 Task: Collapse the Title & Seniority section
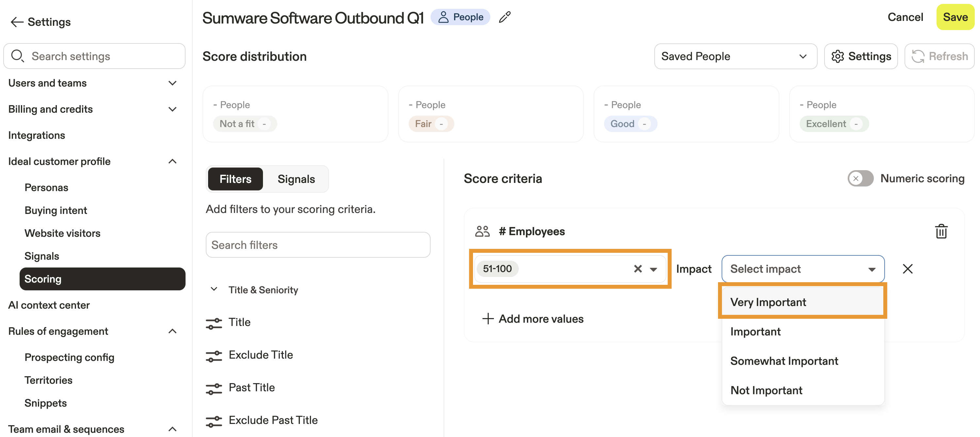214,289
